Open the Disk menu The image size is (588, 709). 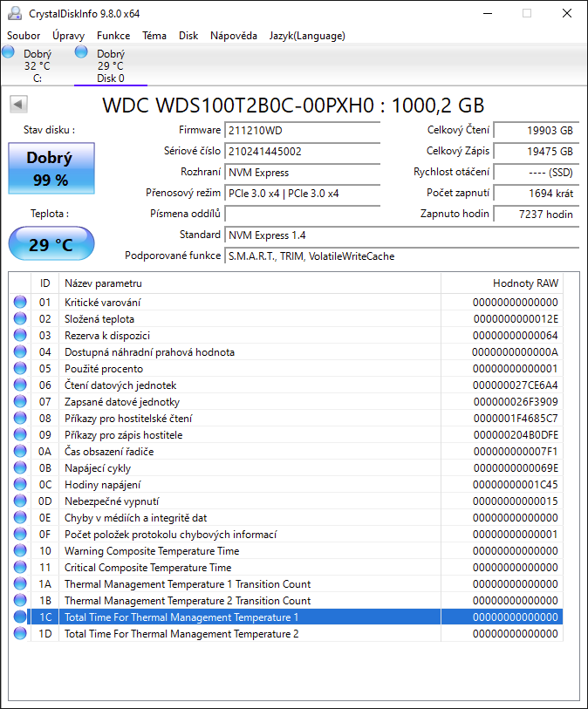pyautogui.click(x=188, y=36)
